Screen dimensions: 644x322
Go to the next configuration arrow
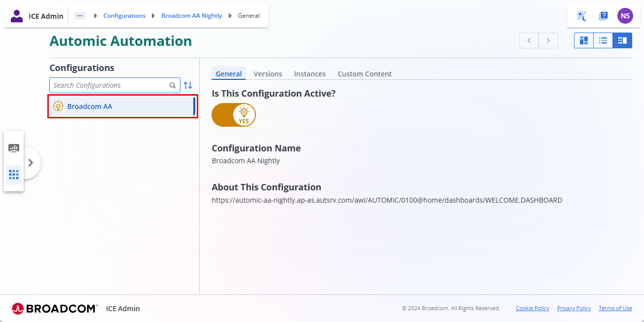[548, 40]
